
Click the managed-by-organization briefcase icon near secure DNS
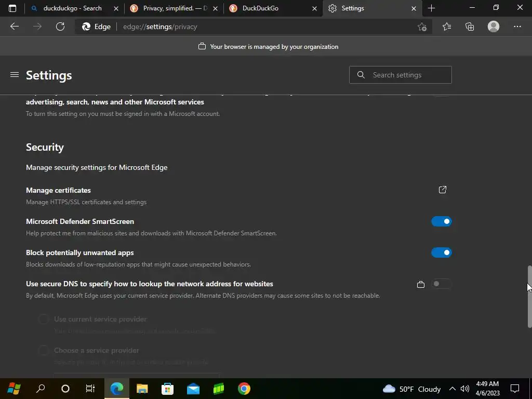(x=421, y=284)
